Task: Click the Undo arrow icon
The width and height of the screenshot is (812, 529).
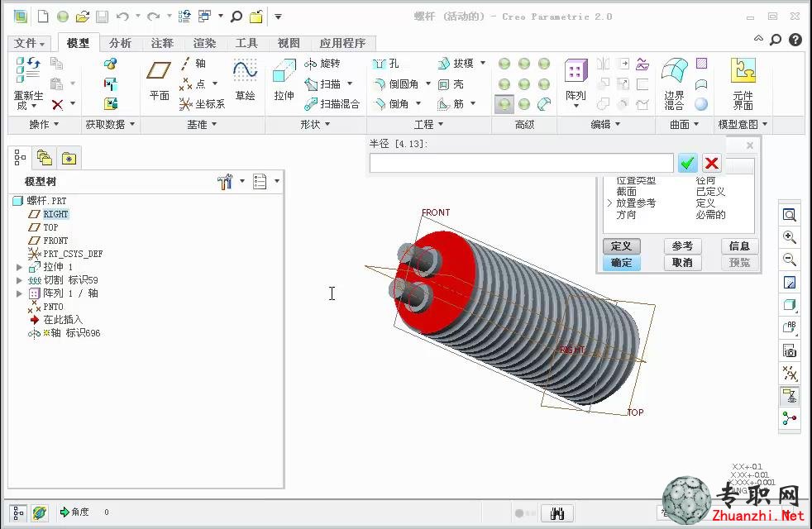Action: (x=122, y=17)
